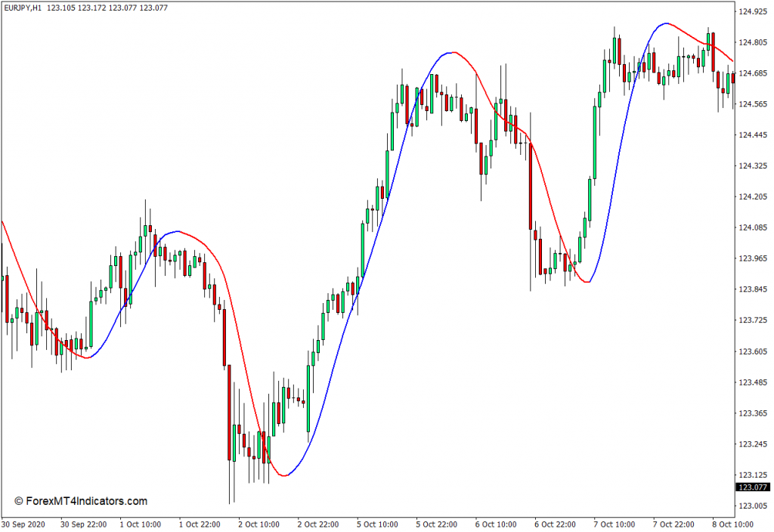774x532 pixels.
Task: Click the 124.325 price level label
Action: pyautogui.click(x=753, y=165)
